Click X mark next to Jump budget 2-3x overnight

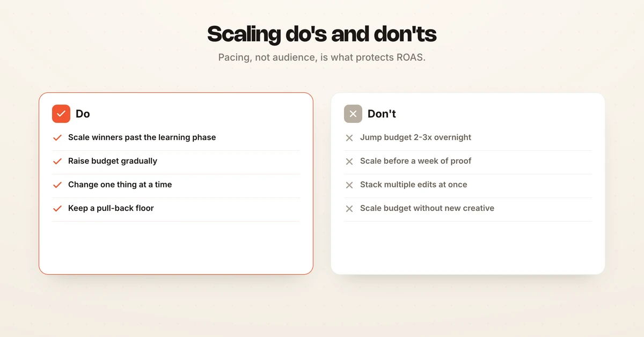click(349, 138)
